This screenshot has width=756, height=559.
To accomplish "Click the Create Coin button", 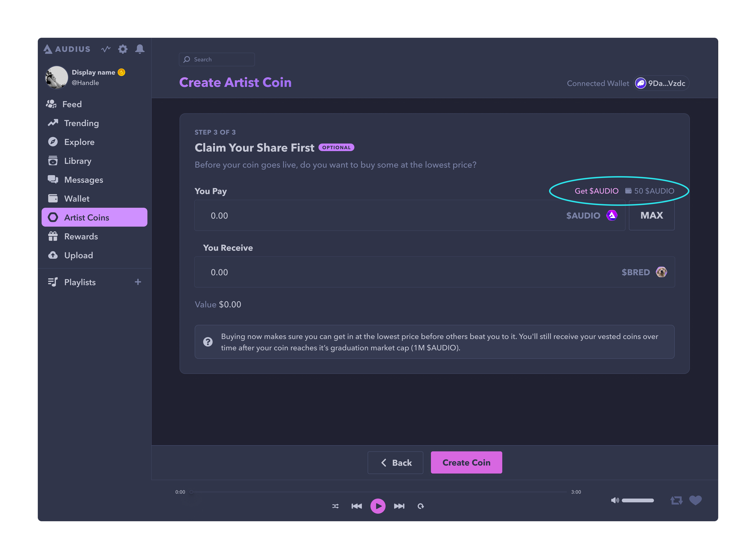I will point(466,463).
